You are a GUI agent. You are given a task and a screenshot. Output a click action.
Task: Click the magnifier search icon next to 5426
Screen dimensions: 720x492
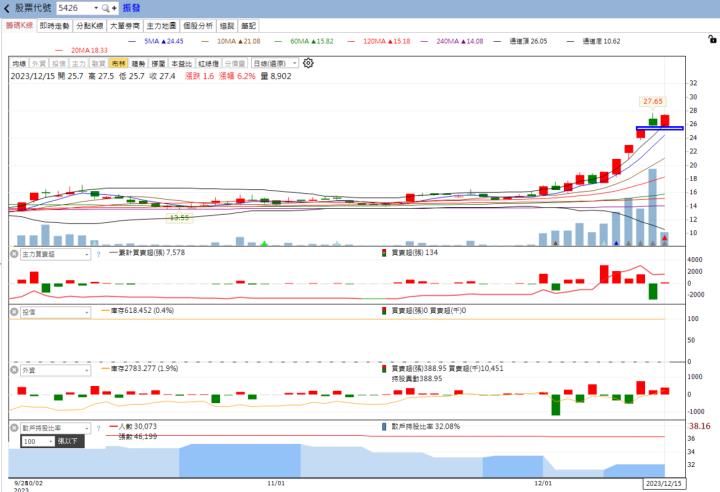pyautogui.click(x=106, y=8)
